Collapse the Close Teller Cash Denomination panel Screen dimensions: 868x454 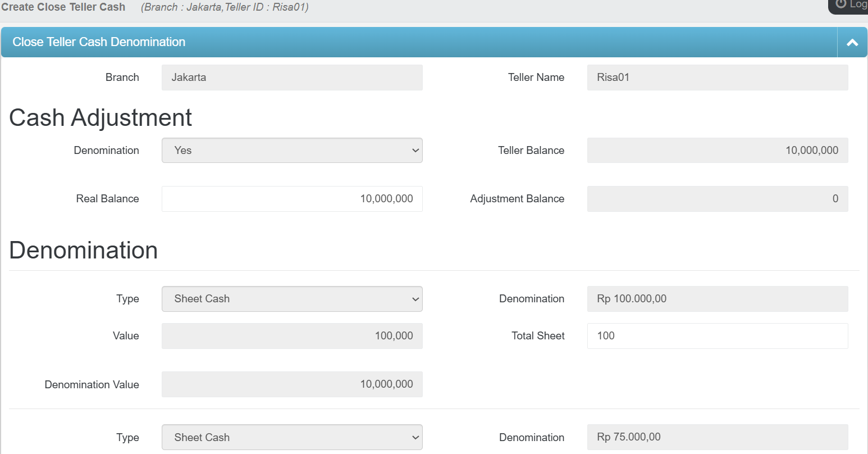point(852,43)
